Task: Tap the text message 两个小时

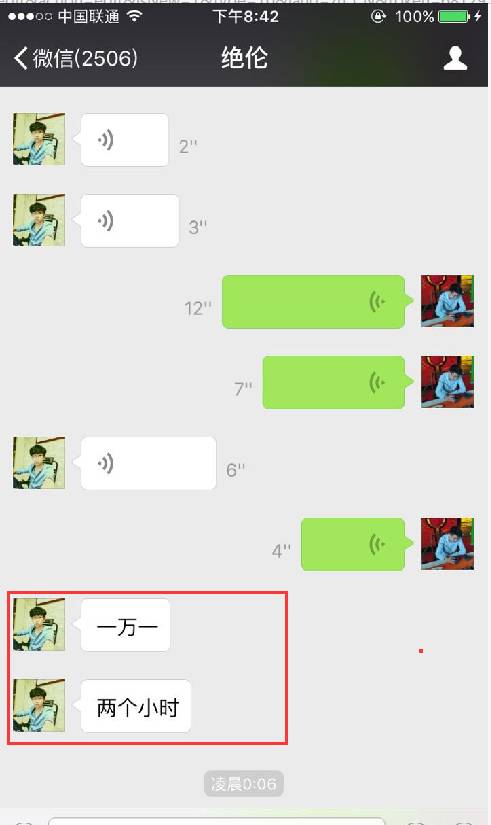Action: point(136,706)
